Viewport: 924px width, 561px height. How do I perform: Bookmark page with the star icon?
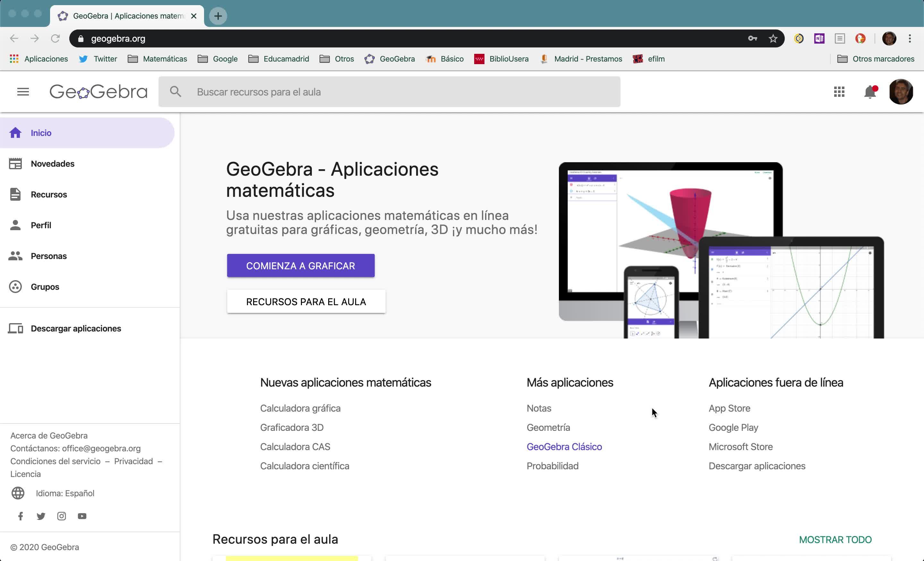pos(773,38)
